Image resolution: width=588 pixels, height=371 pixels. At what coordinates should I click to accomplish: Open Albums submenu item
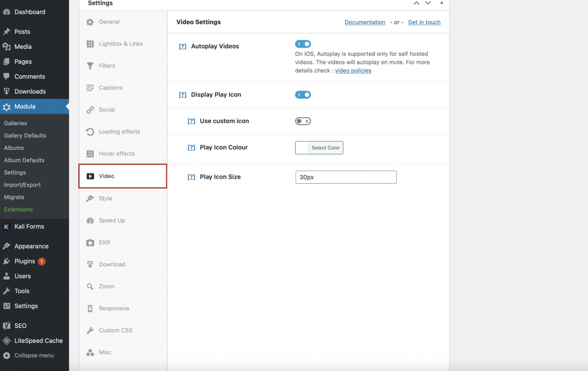coord(14,148)
